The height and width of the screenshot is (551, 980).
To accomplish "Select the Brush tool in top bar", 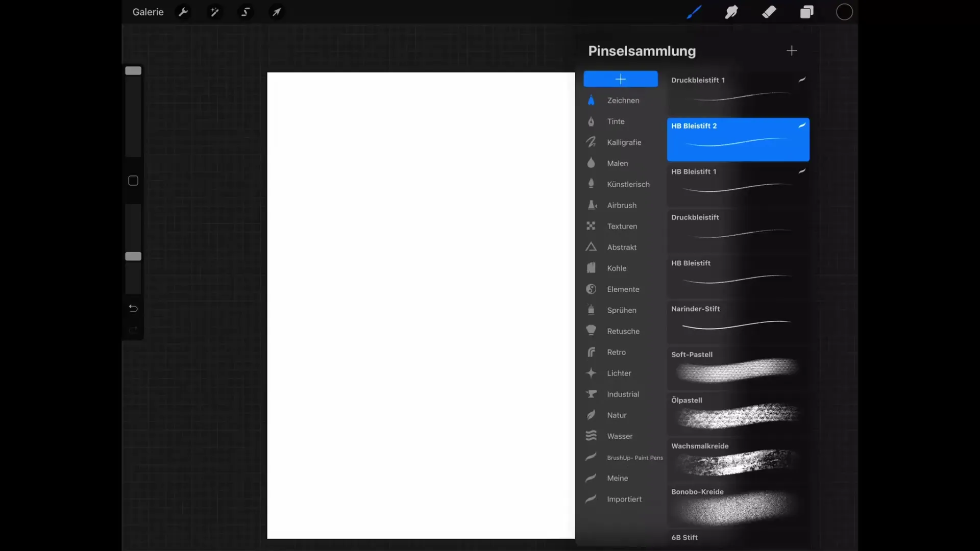I will pyautogui.click(x=694, y=12).
